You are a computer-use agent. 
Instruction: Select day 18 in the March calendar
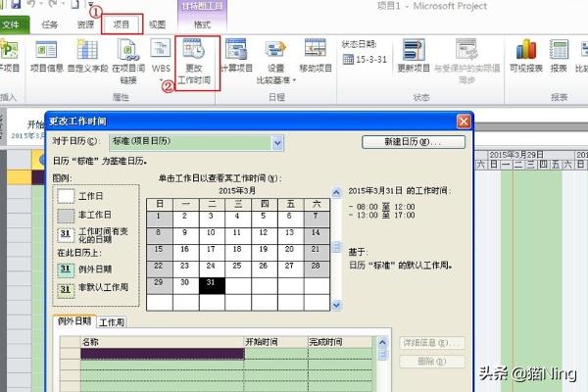tap(235, 249)
